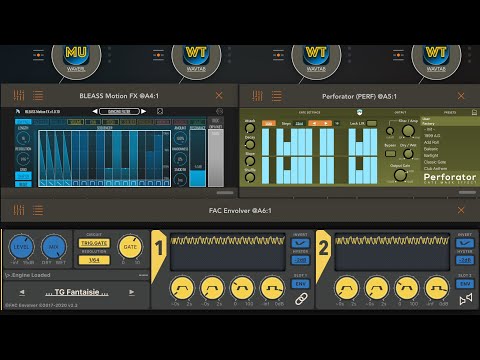This screenshot has width=480, height=360.
Task: Select the highlighted first tab in BLEASS tab row
Action: [x=23, y=122]
